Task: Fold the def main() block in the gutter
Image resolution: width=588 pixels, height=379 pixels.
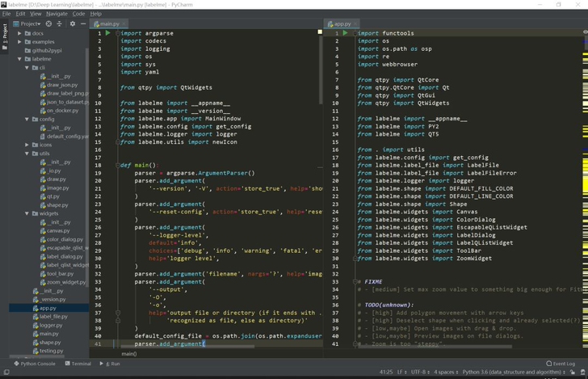Action: tap(118, 165)
